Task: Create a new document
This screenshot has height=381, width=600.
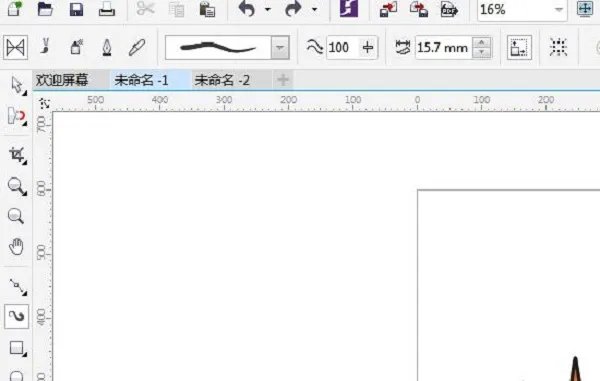Action: [15, 8]
